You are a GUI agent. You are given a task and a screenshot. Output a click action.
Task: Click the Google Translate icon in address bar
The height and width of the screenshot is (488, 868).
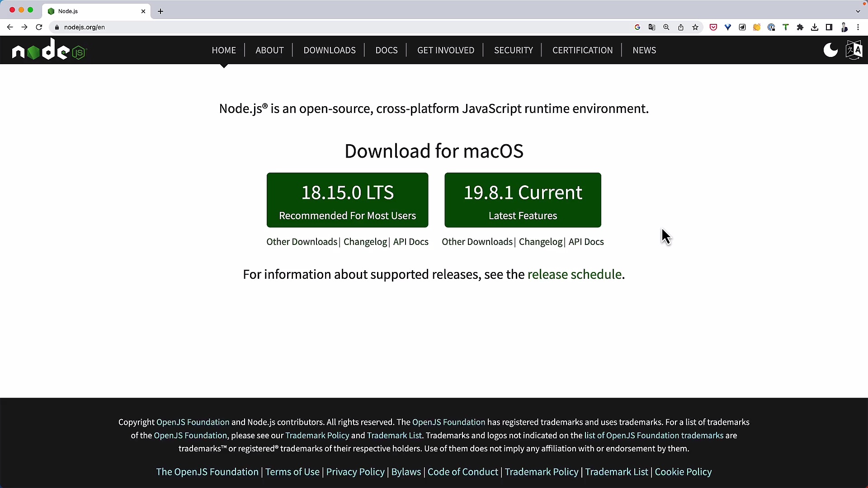[652, 28]
